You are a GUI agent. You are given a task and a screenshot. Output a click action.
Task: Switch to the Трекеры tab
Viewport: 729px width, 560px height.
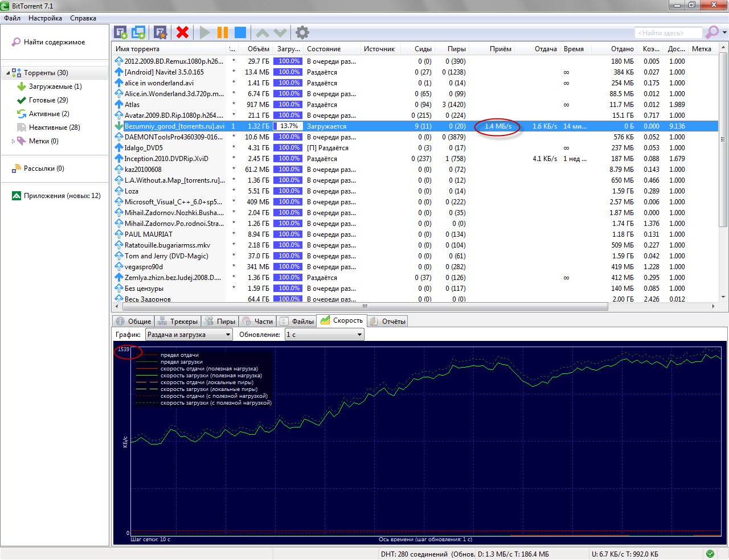[178, 322]
